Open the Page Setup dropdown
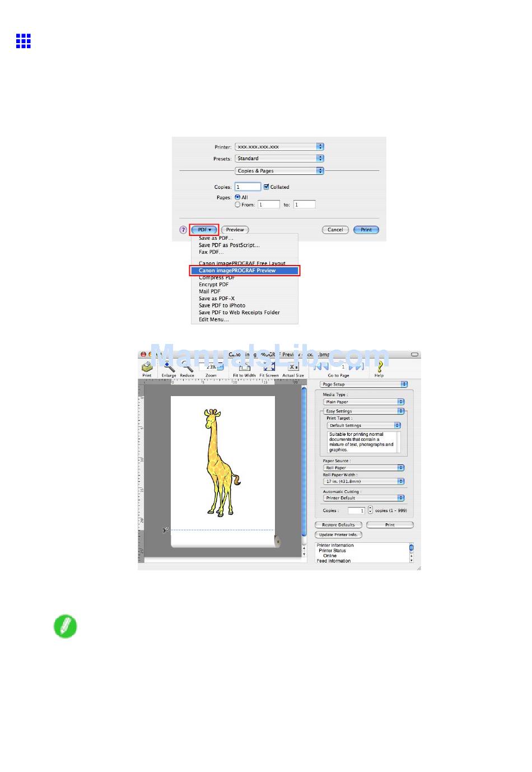The height and width of the screenshot is (772, 532). [x=364, y=384]
